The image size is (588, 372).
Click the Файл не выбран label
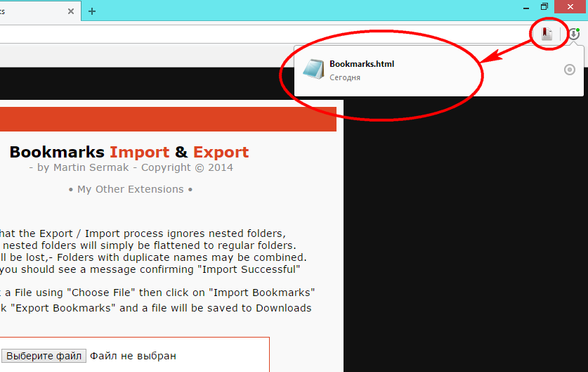[133, 356]
